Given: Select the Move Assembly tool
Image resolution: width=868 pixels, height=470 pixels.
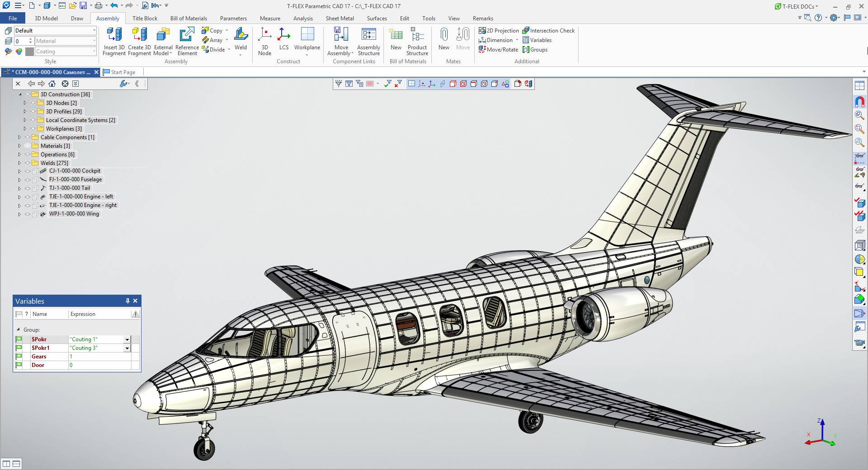Looking at the screenshot, I should point(340,41).
